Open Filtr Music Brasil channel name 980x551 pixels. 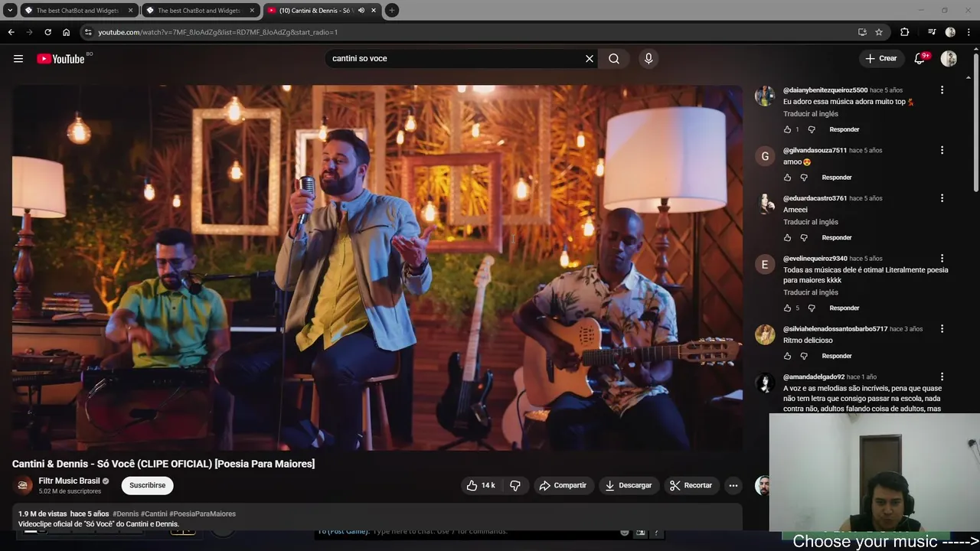[70, 481]
